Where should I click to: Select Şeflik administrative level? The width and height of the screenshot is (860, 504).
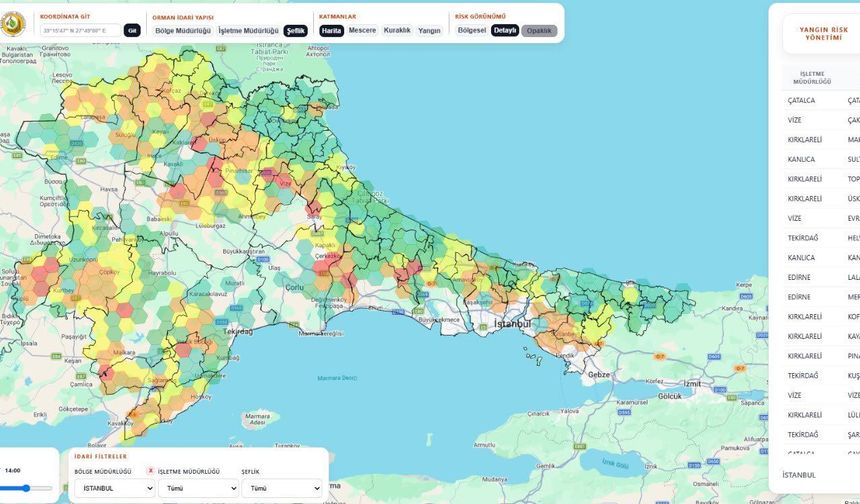coord(296,31)
